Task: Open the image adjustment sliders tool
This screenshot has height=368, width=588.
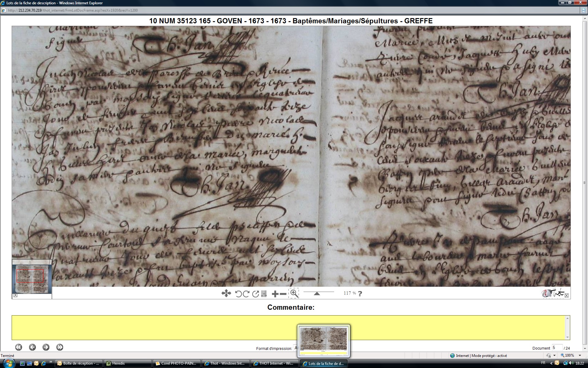Action: 264,294
